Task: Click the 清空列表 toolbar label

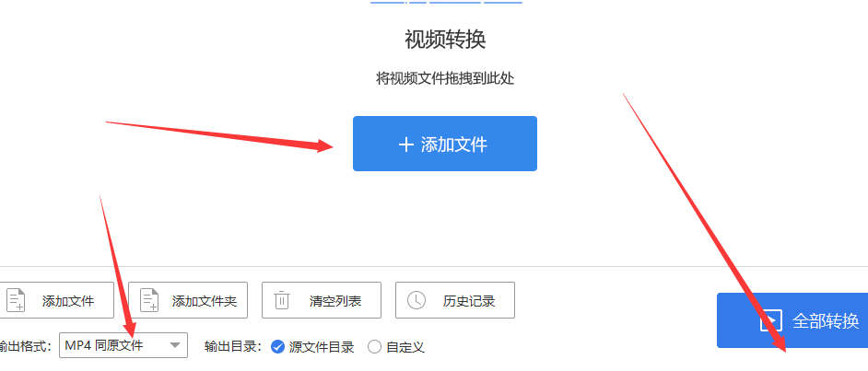Action: tap(335, 301)
